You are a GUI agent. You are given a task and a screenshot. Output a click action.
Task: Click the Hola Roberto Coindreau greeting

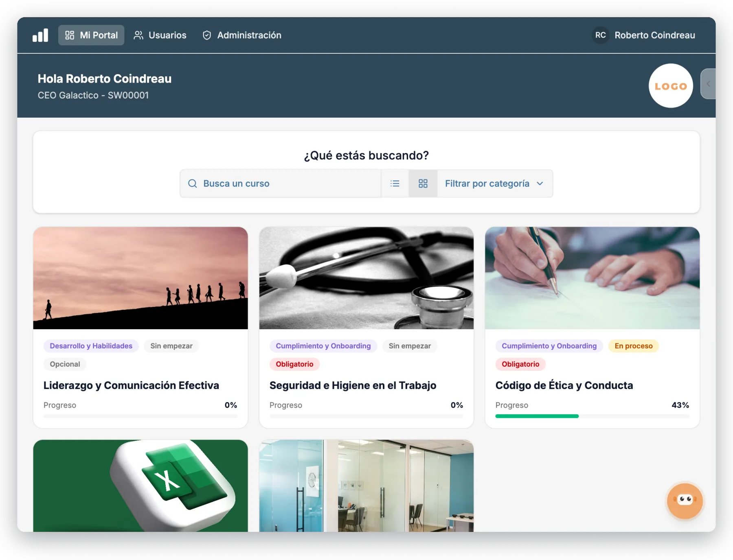tap(105, 79)
